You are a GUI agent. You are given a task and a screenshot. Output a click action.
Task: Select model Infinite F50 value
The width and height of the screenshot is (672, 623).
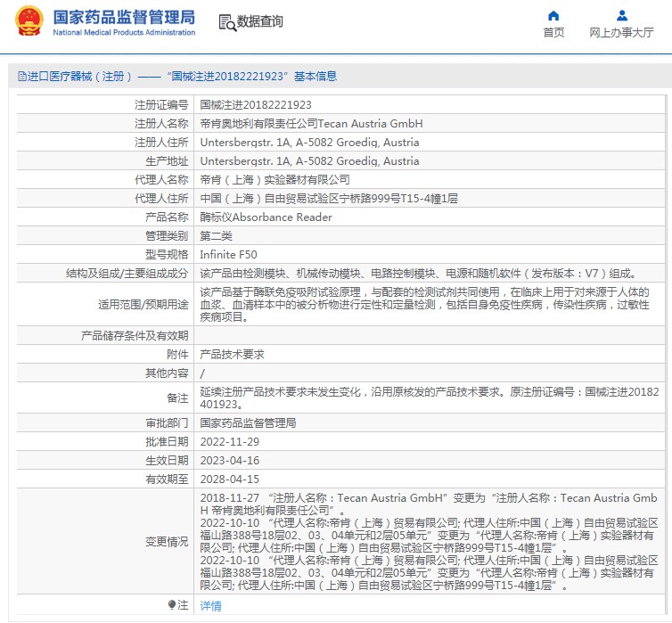pos(228,255)
